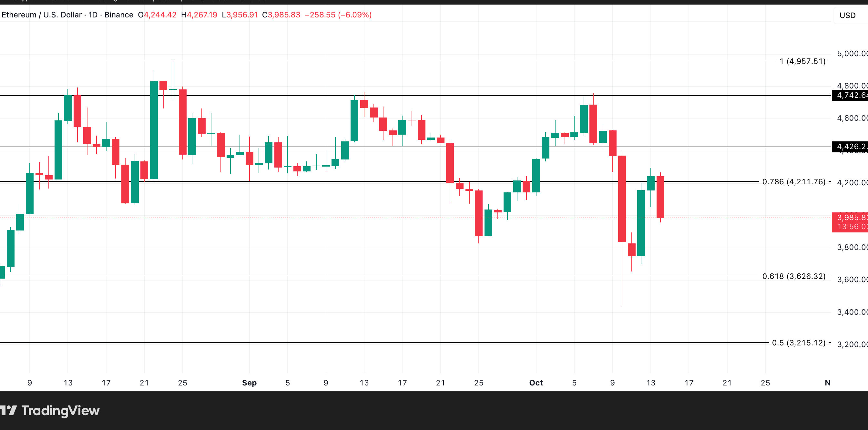Click the Binance exchange label
The height and width of the screenshot is (430, 868).
(x=118, y=15)
